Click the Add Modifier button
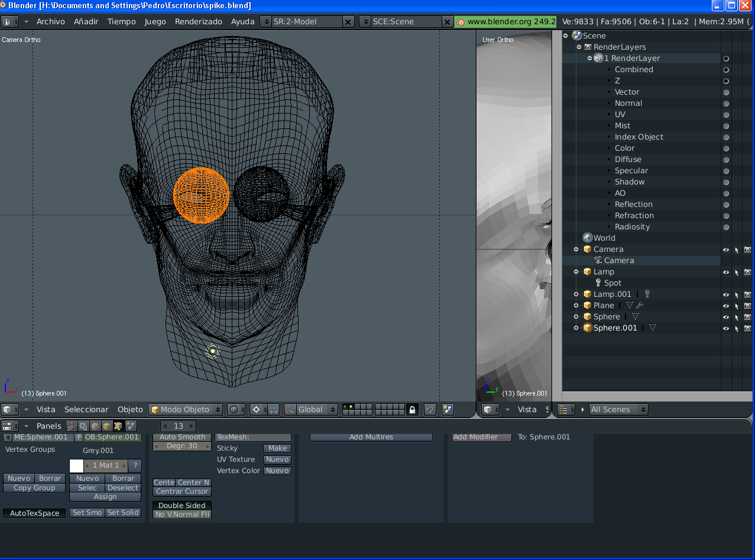This screenshot has width=755, height=560. click(x=481, y=437)
